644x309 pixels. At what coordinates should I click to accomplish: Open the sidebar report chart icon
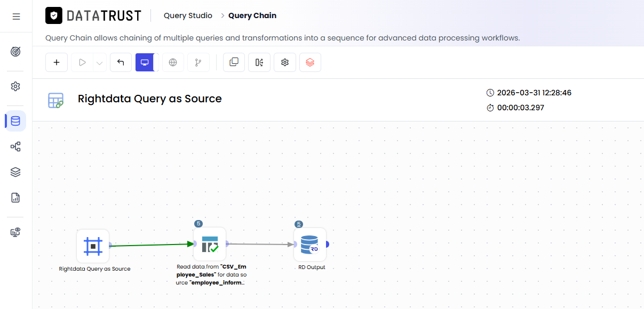(15, 198)
